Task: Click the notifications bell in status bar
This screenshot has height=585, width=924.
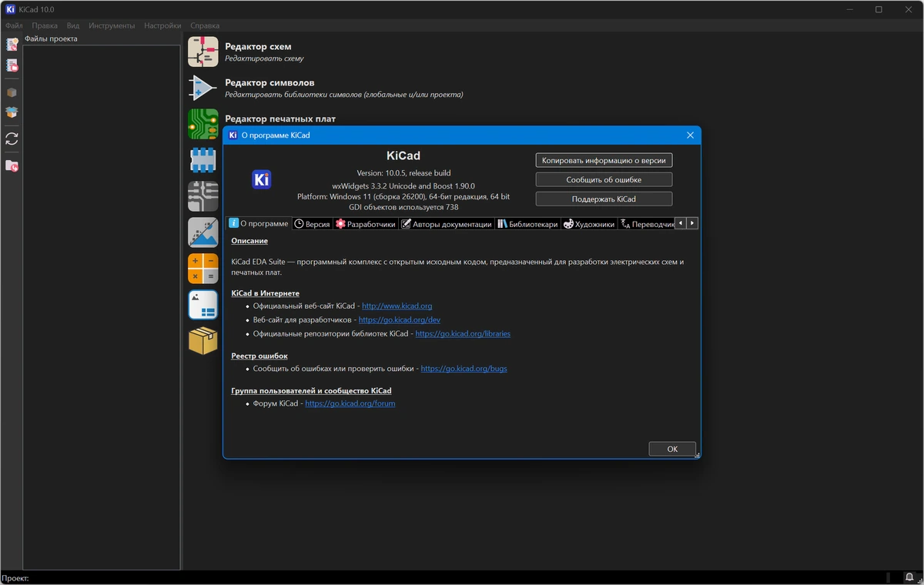Action: pos(909,577)
